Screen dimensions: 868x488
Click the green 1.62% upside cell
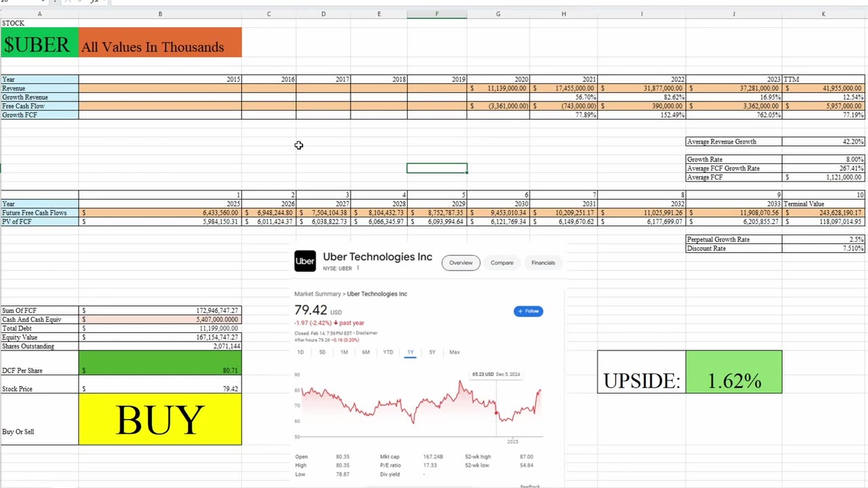pos(734,371)
